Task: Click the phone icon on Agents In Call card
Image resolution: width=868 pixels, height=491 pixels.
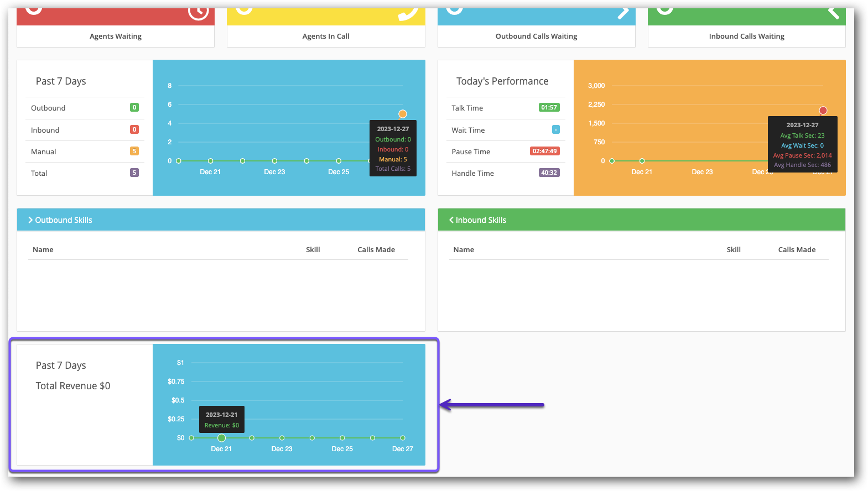Action: click(408, 12)
